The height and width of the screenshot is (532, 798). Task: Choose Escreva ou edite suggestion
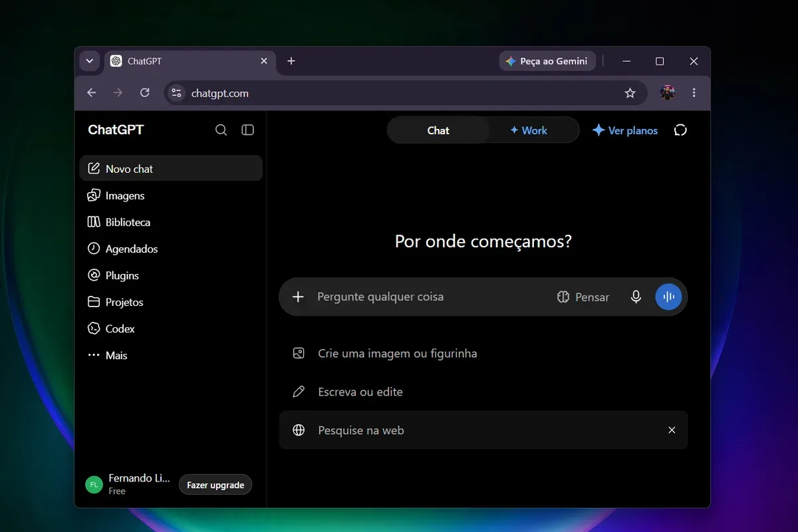(483, 392)
